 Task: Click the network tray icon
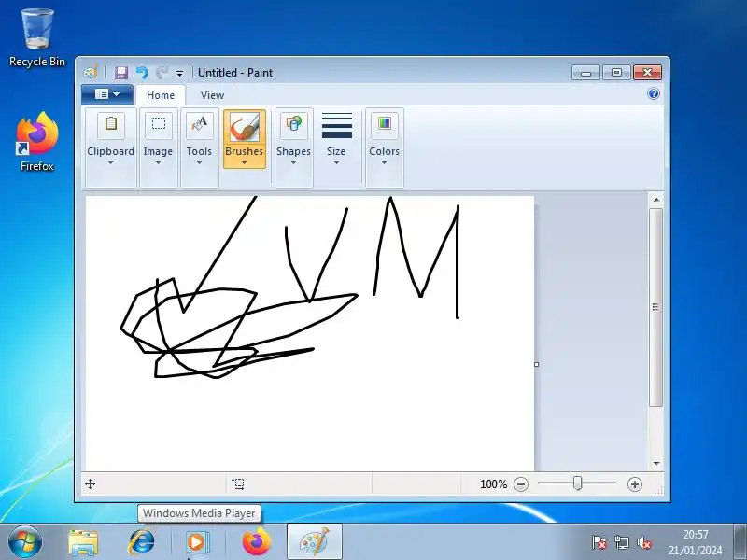(622, 542)
